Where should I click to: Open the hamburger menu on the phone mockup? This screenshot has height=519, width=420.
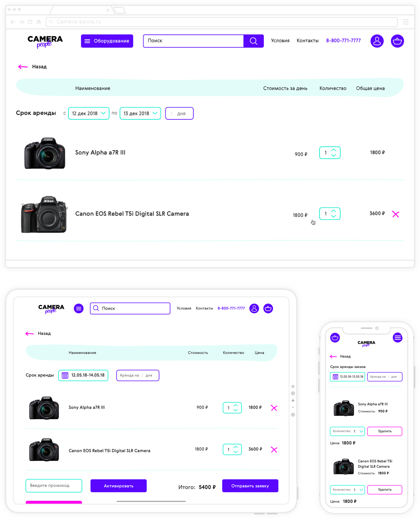[397, 338]
